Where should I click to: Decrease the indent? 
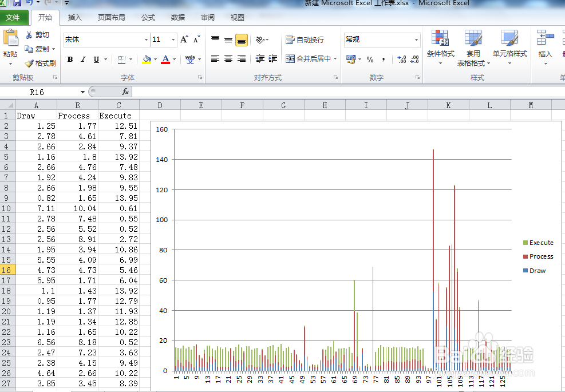coord(260,59)
